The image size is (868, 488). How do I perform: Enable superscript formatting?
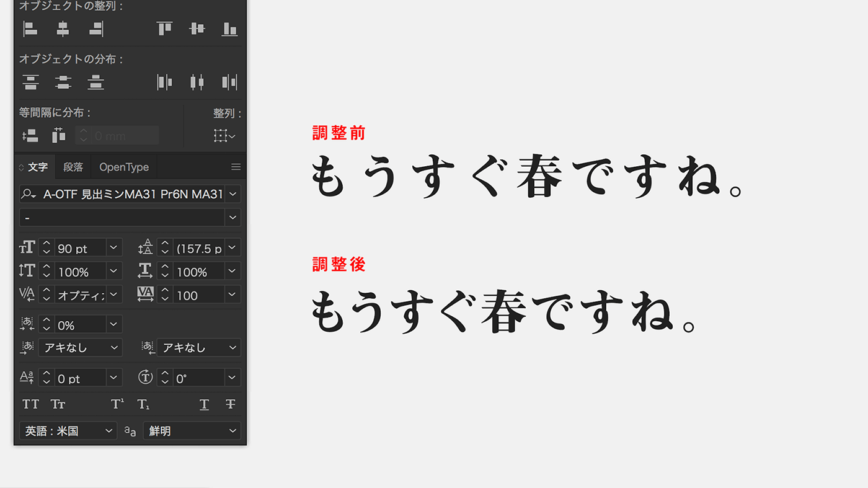pyautogui.click(x=117, y=403)
